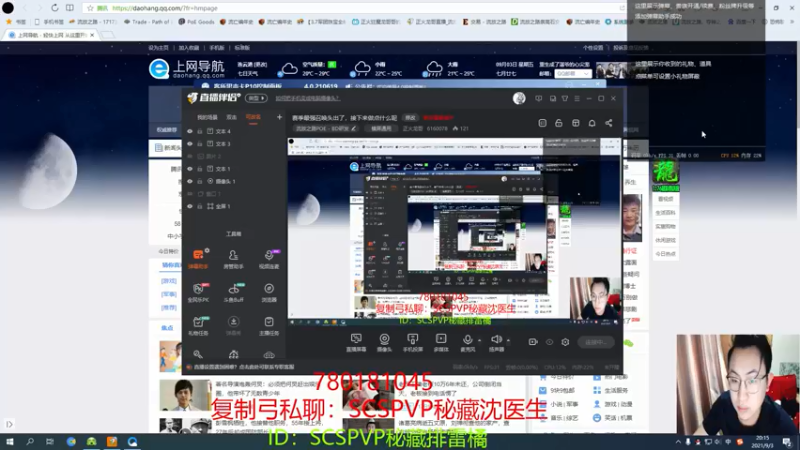
Task: Add 手机投屏 phone cast source
Action: (412, 342)
